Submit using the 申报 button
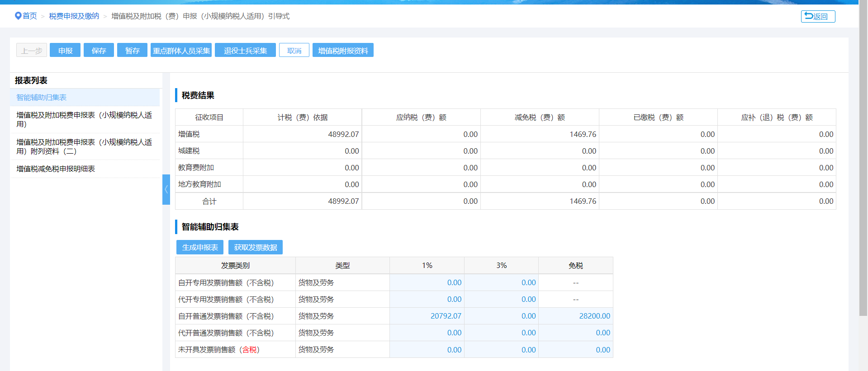Image resolution: width=868 pixels, height=371 pixels. 65,50
